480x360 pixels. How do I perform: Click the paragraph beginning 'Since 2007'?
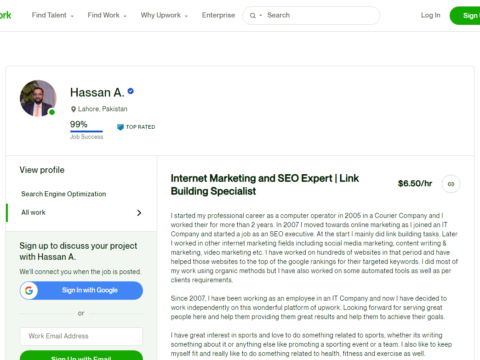(309, 307)
